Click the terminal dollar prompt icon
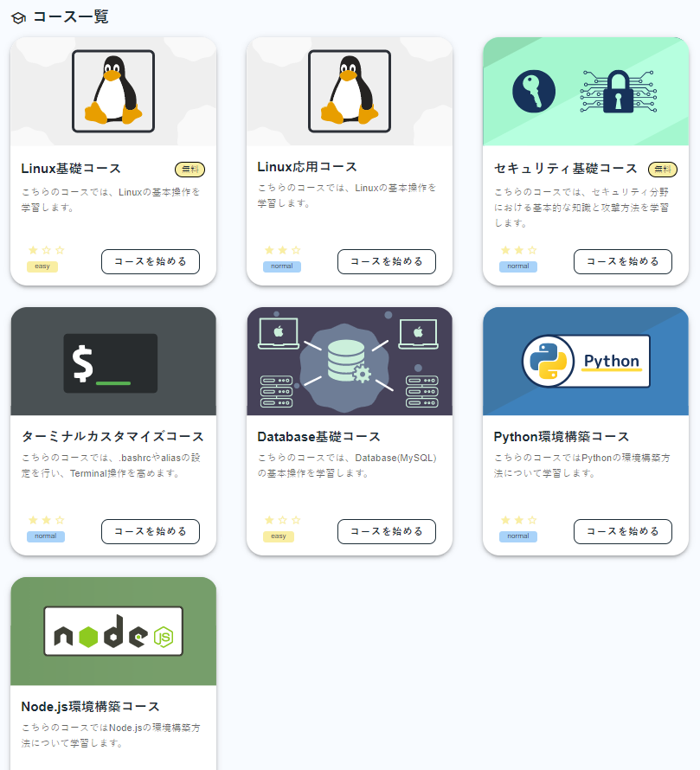700x770 pixels. [x=111, y=363]
